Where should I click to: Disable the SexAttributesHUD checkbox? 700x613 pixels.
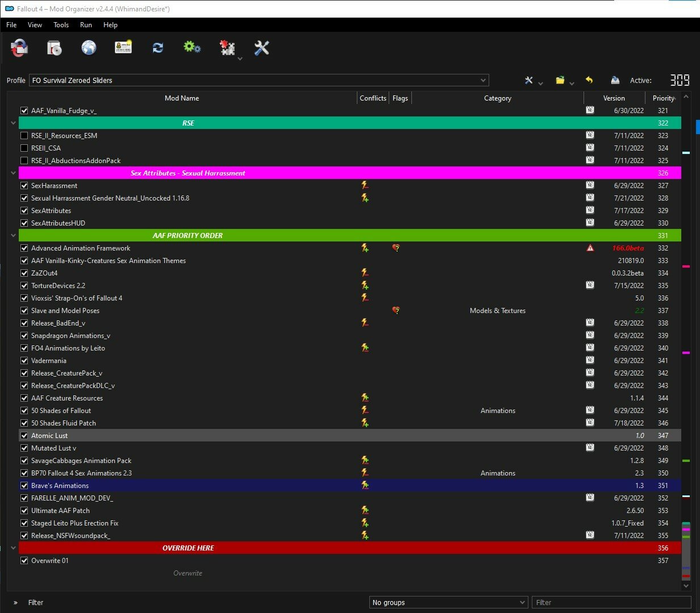point(24,223)
